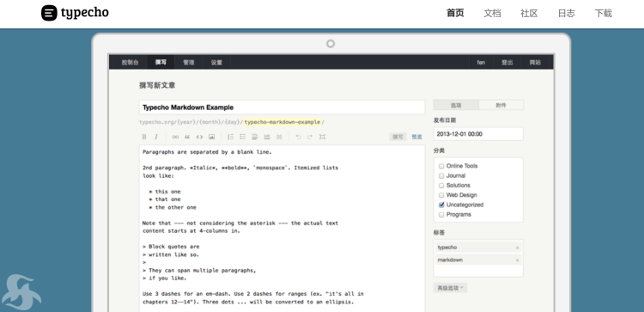Remove the markdown tag
The height and width of the screenshot is (312, 644).
point(517,260)
